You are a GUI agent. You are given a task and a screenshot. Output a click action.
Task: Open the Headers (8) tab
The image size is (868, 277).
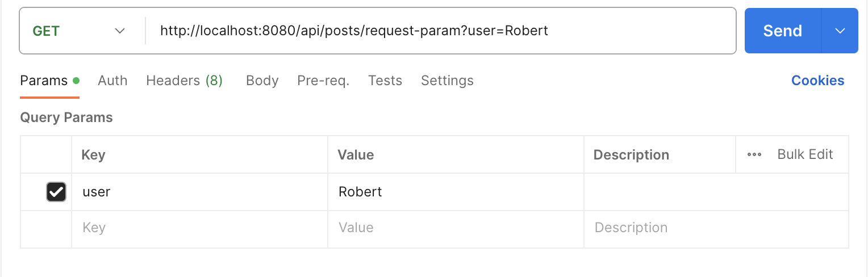[184, 81]
